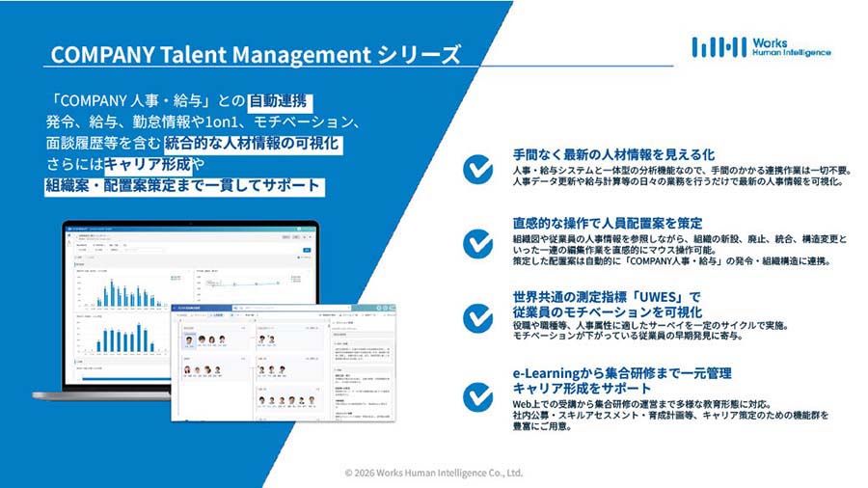
Task: Click the title COMPANY Talent Management シリーズ
Action: pos(256,54)
